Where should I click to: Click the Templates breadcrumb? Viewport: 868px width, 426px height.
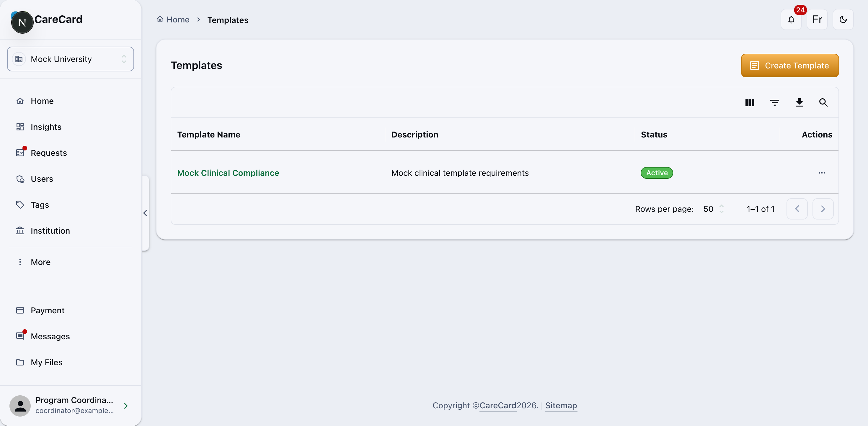click(x=228, y=20)
